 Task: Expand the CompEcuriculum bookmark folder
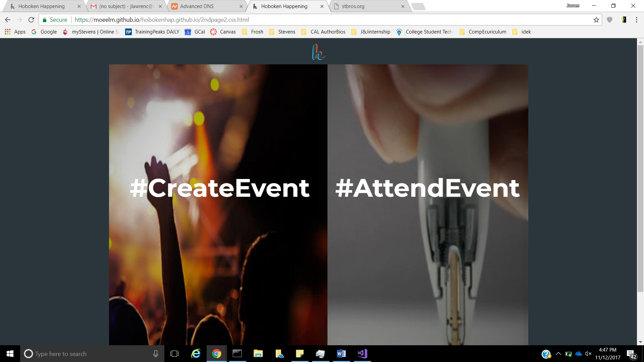click(x=483, y=32)
